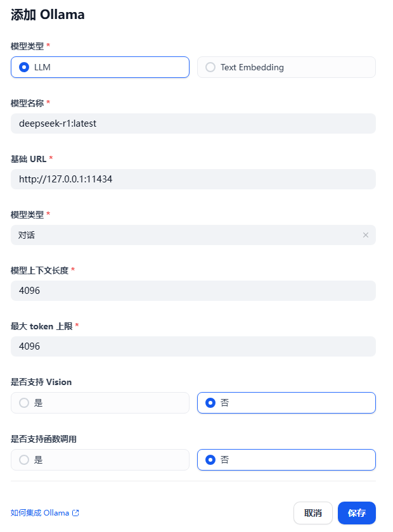
Task: Click the radio indicator inside the LLM card
Action: click(23, 67)
